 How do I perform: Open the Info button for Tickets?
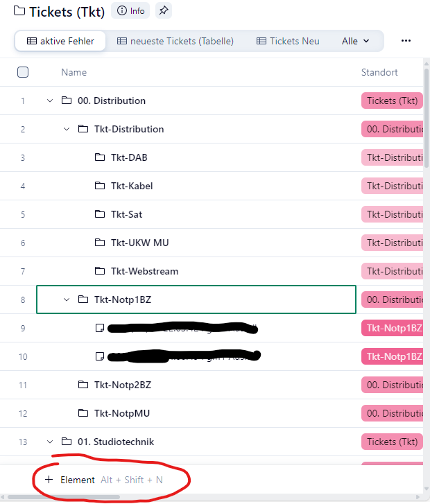(130, 11)
